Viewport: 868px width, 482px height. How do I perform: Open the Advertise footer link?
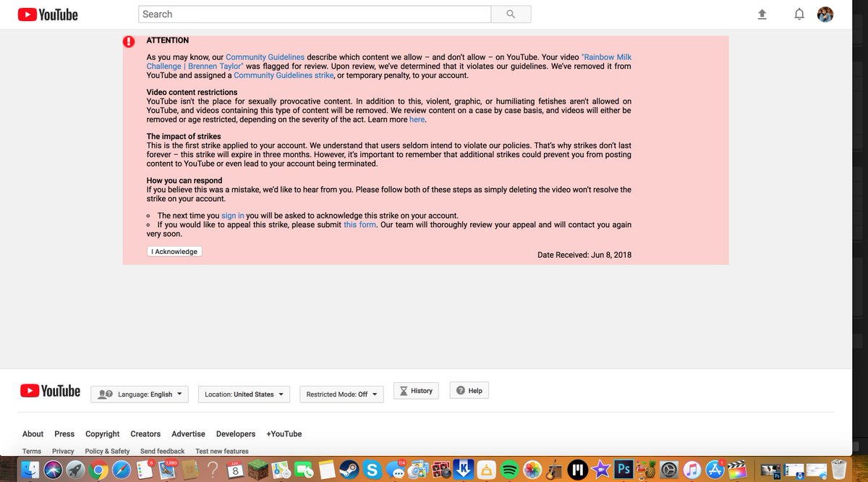pyautogui.click(x=188, y=434)
